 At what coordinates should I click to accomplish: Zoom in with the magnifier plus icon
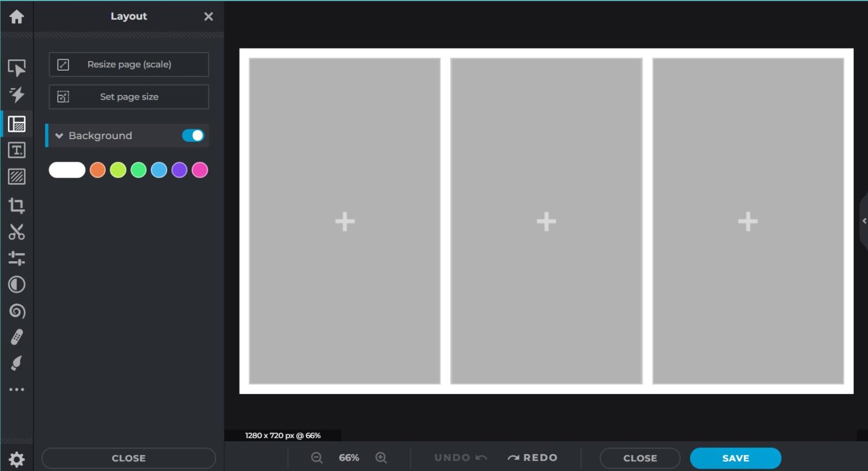click(381, 458)
